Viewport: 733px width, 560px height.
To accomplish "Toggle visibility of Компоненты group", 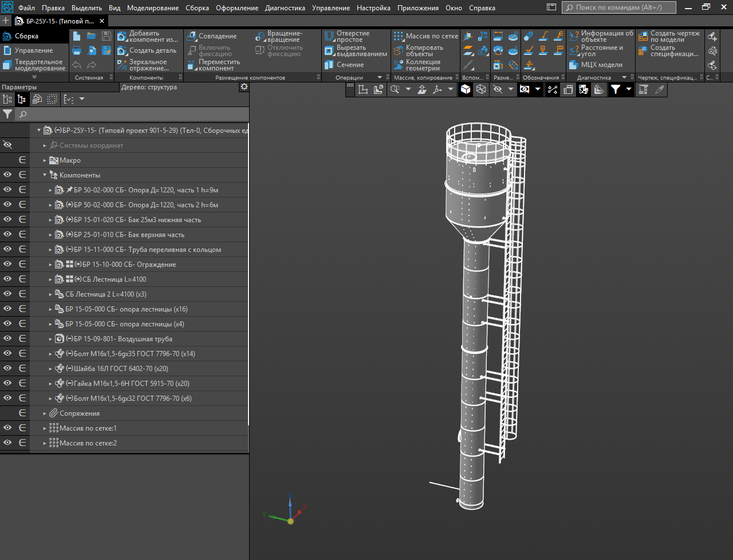I will (x=7, y=175).
